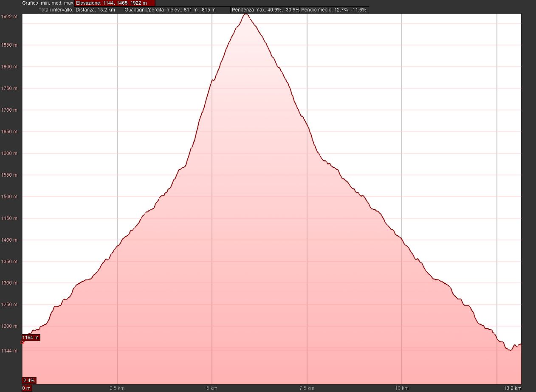
Task: Click the 0 m distance cursor label
Action: [26, 388]
